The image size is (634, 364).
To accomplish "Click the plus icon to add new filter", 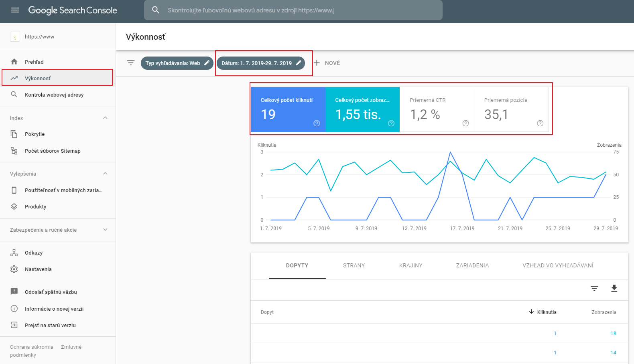I will click(x=317, y=63).
